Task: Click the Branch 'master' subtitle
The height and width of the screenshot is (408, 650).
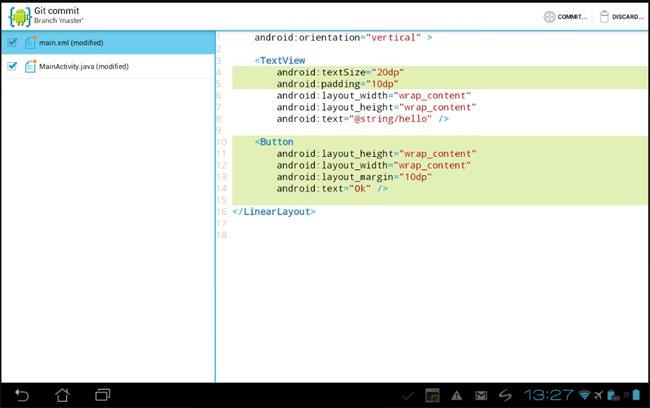Action: tap(58, 21)
